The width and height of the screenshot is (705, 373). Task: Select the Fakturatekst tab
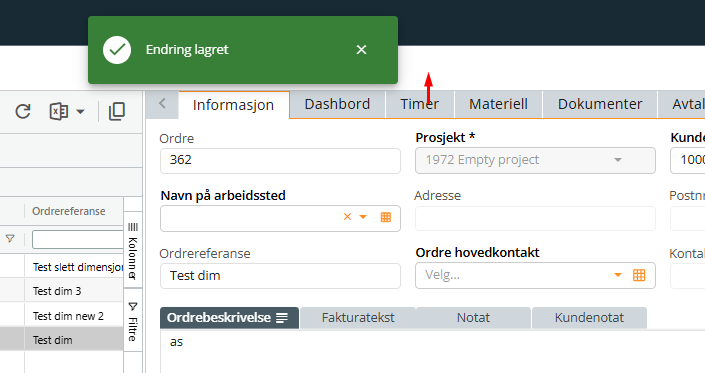pos(358,318)
